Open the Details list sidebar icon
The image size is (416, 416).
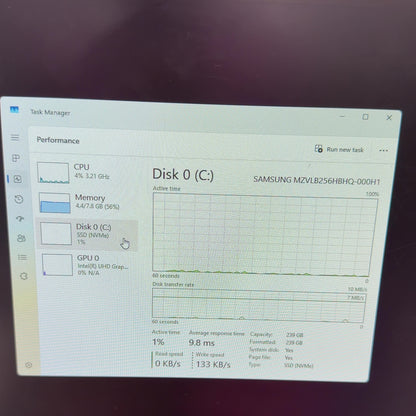pyautogui.click(x=22, y=257)
